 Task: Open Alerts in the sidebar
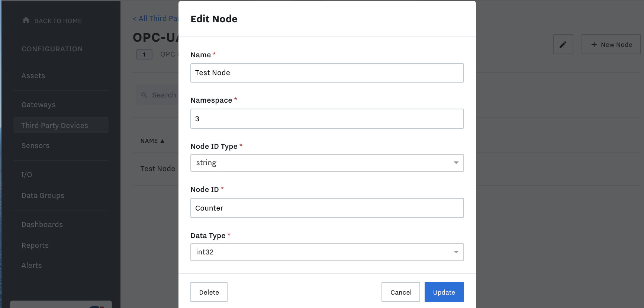tap(32, 266)
